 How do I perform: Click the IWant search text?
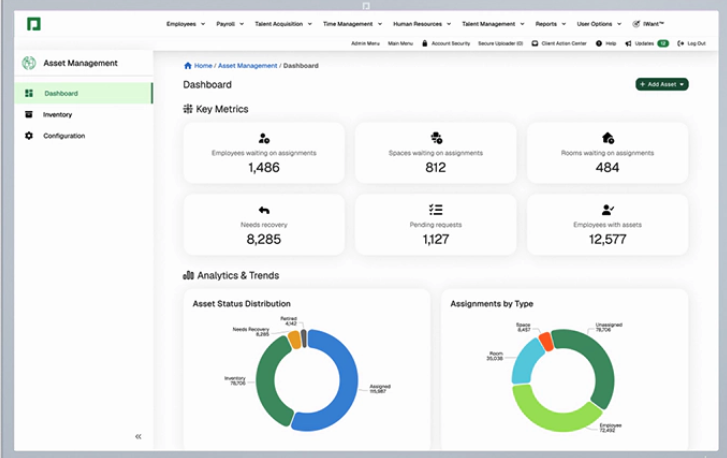pyautogui.click(x=654, y=24)
